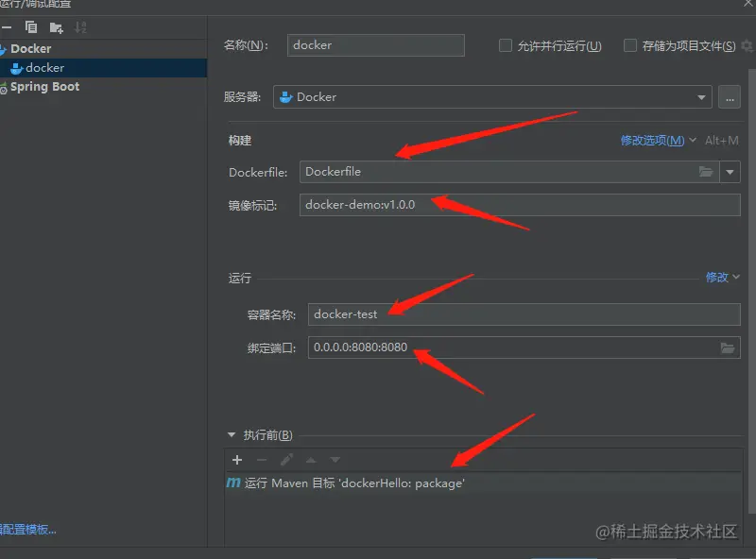The image size is (756, 559).
Task: Click the 镜像标记 image tag field
Action: (x=520, y=205)
